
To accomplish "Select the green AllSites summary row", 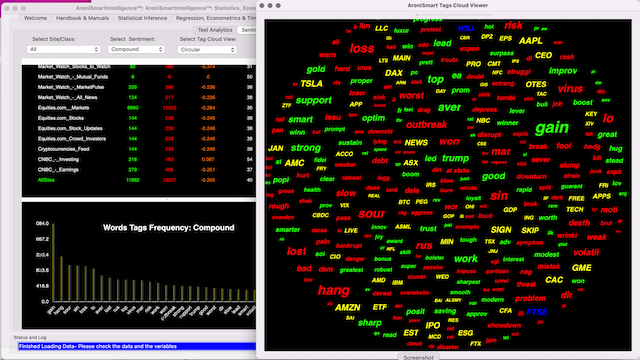I will pyautogui.click(x=139, y=180).
